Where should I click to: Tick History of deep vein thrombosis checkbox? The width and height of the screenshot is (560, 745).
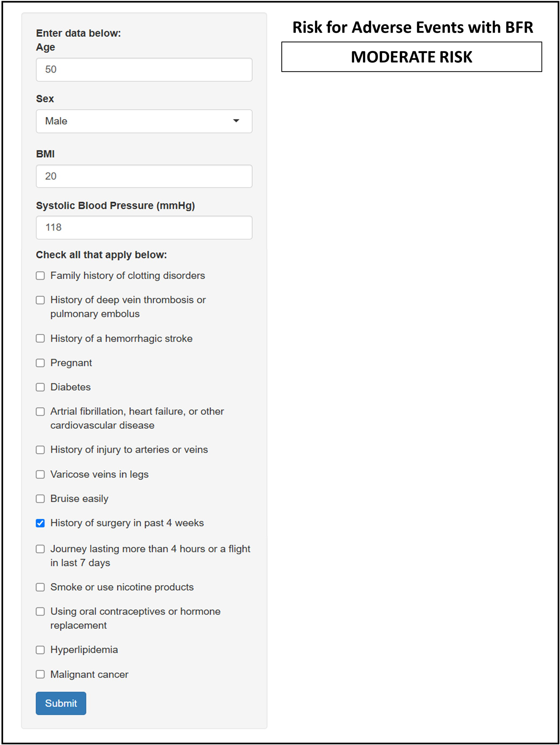point(40,300)
